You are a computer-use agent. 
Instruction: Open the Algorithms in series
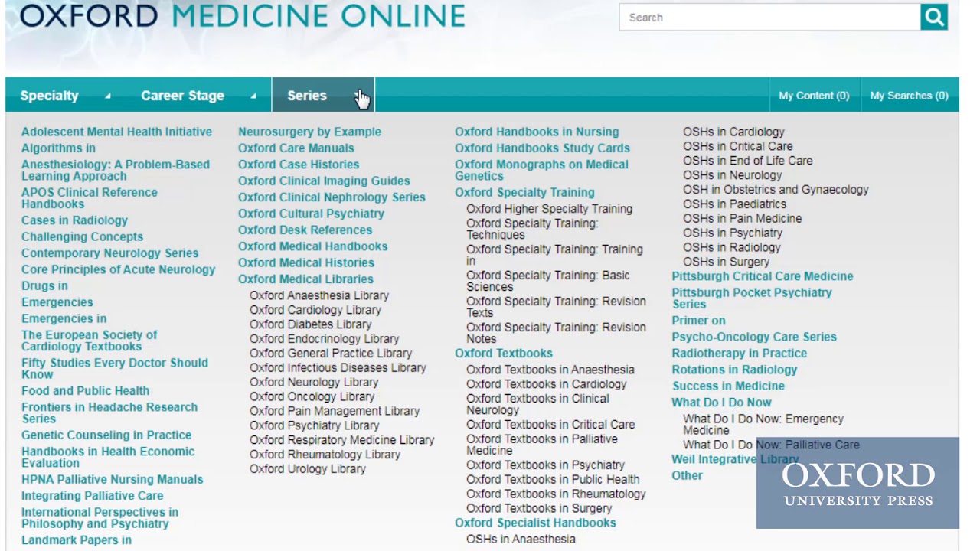coord(58,148)
